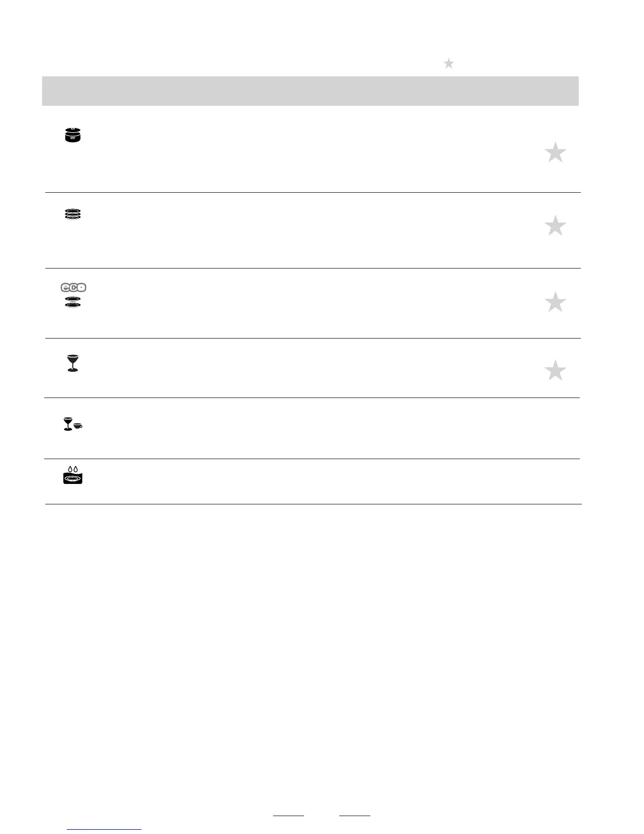Select the wine glass with cup icon
Screen dimensions: 644x834
tap(73, 424)
